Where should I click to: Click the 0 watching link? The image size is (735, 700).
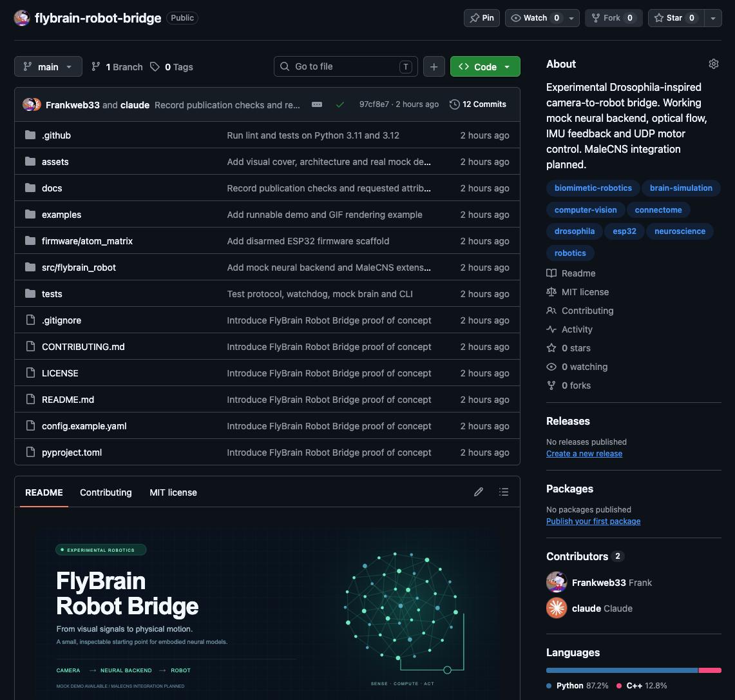click(x=577, y=367)
